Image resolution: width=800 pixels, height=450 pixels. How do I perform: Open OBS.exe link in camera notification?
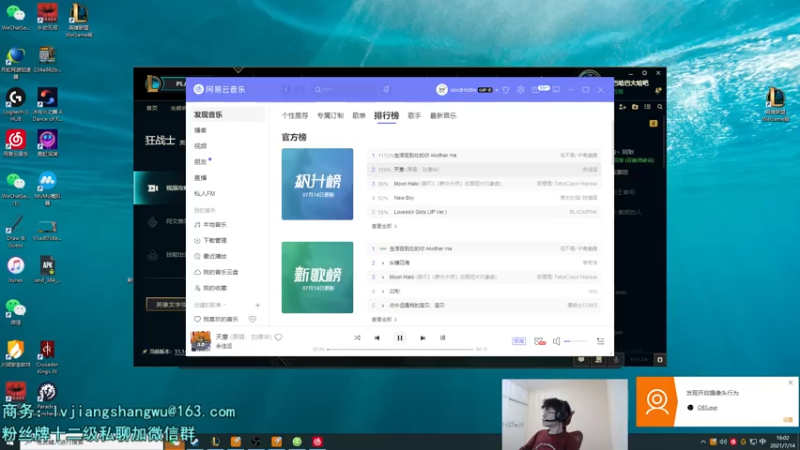click(707, 408)
